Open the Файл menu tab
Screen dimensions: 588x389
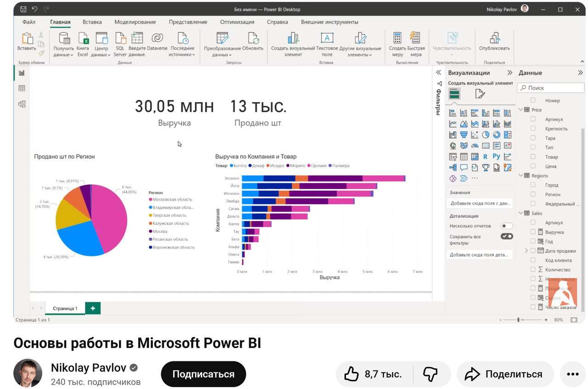pyautogui.click(x=29, y=22)
